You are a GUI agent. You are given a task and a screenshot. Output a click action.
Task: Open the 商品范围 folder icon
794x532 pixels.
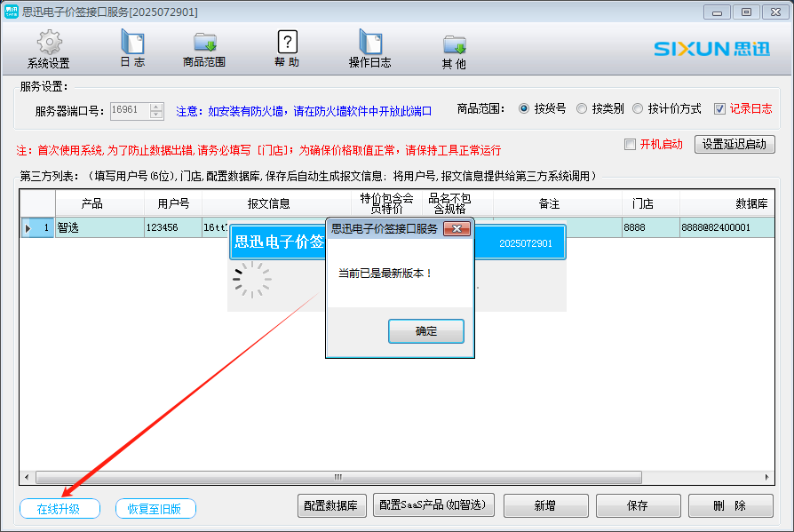pos(204,42)
